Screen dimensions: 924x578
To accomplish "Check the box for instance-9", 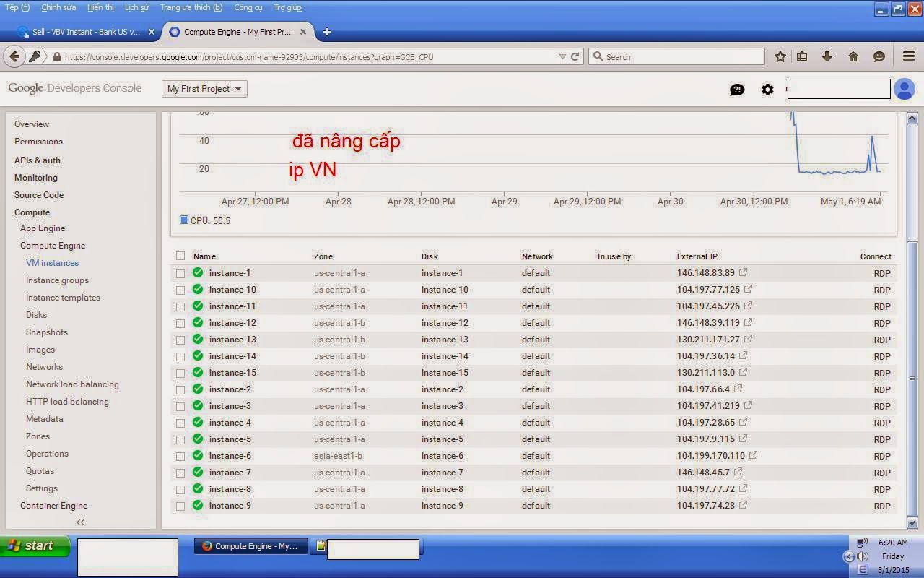I will click(x=180, y=506).
